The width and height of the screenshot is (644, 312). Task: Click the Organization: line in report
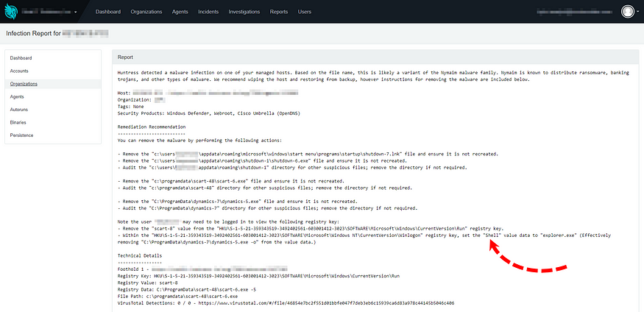coord(142,100)
